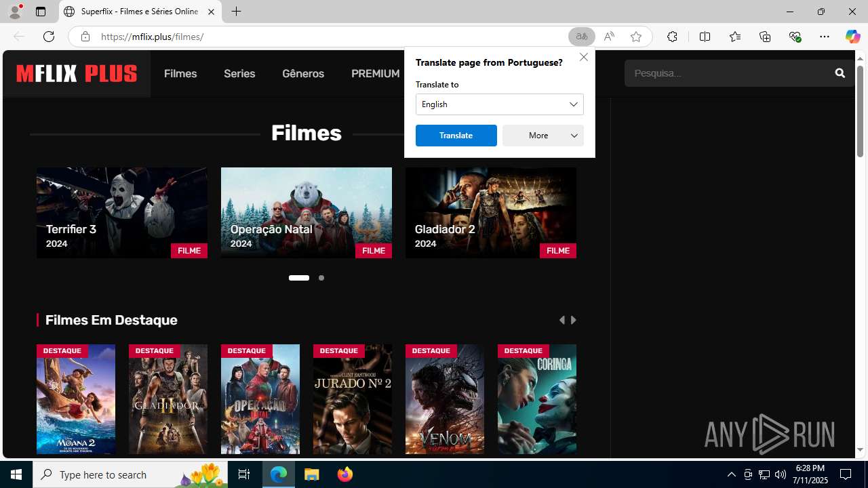Viewport: 868px width, 488px height.
Task: Click the page vertical scrollbar thumb
Action: [x=860, y=113]
